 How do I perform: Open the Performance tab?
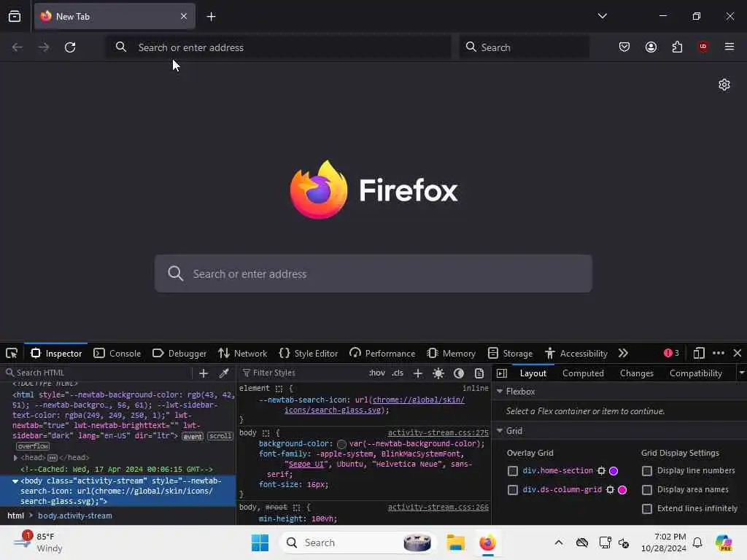pyautogui.click(x=382, y=354)
